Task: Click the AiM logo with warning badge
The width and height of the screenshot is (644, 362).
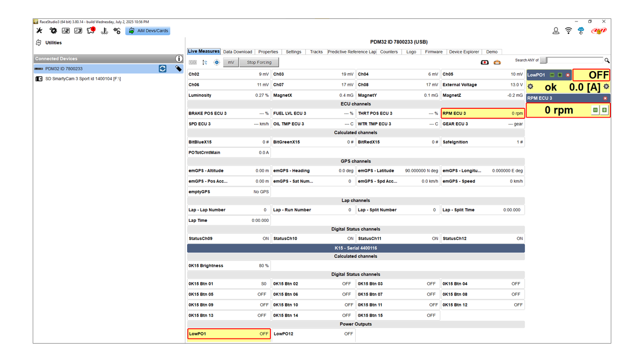Action: pyautogui.click(x=599, y=31)
